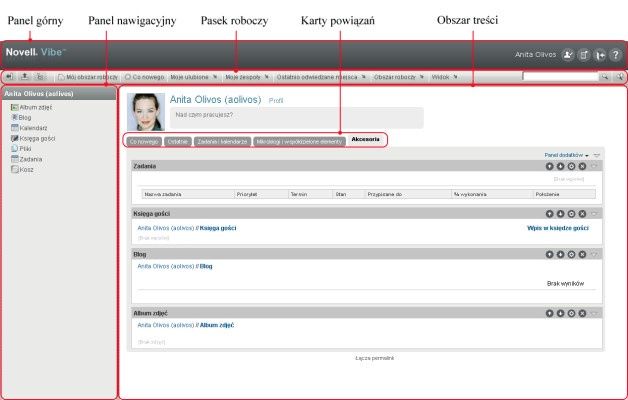The height and width of the screenshot is (400, 628).
Task: Open the Obszar roboczy dropdown
Action: [x=399, y=77]
